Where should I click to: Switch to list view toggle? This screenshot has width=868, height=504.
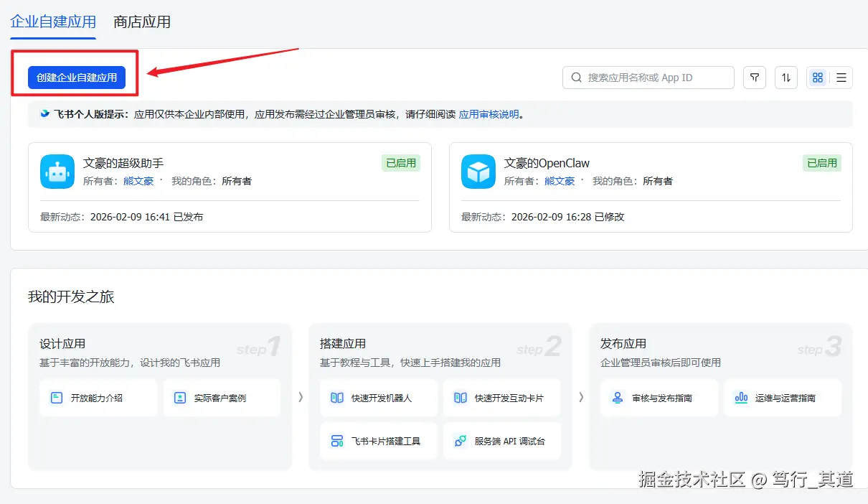point(841,78)
